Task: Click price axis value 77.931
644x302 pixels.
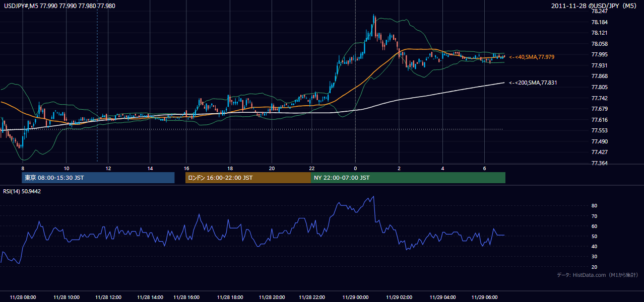Action: [600, 65]
